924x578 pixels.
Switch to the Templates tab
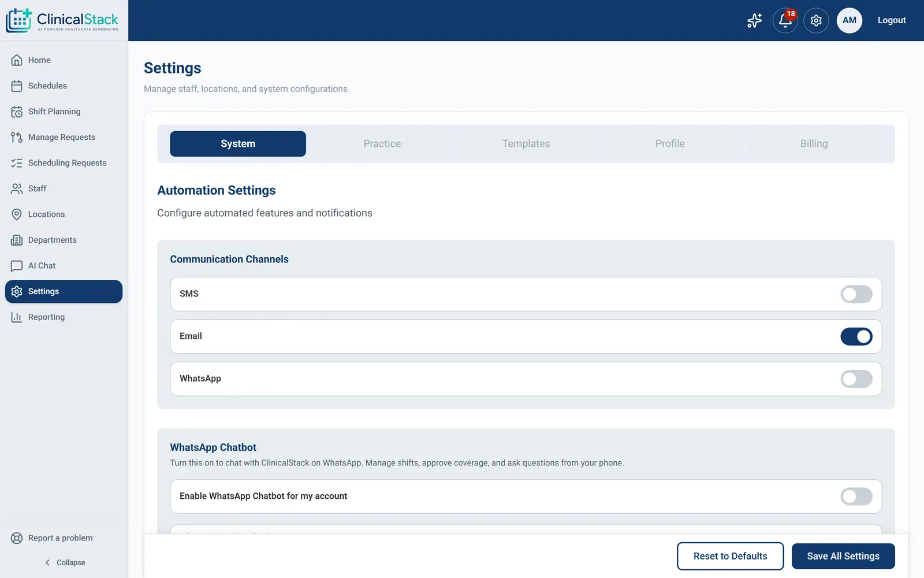526,144
